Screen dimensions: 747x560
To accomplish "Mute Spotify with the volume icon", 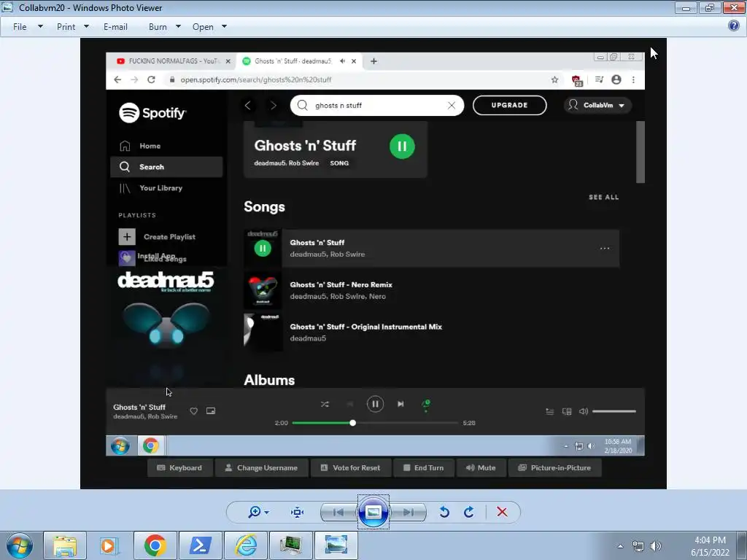I will coord(583,411).
